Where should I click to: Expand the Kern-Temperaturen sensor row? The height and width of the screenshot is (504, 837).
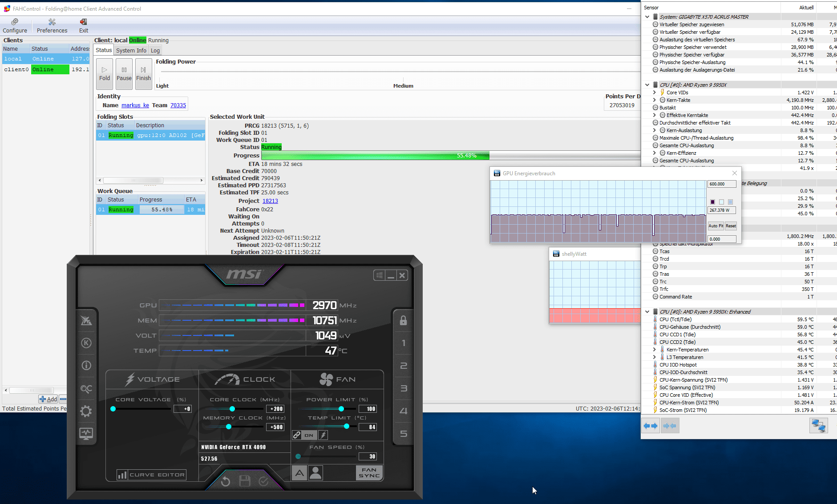(655, 350)
